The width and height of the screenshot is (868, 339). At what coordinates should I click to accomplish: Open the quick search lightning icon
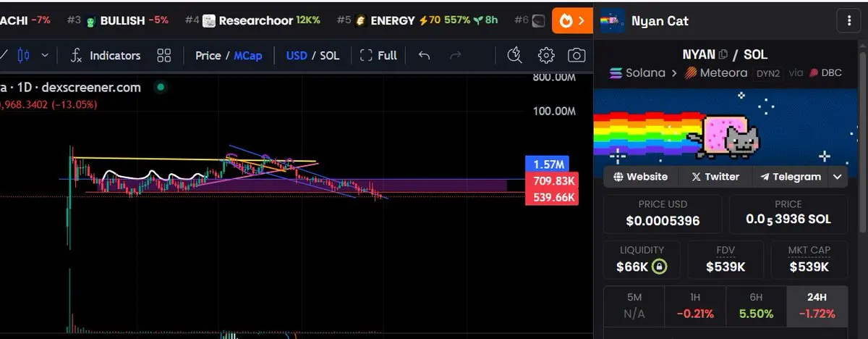pos(515,55)
